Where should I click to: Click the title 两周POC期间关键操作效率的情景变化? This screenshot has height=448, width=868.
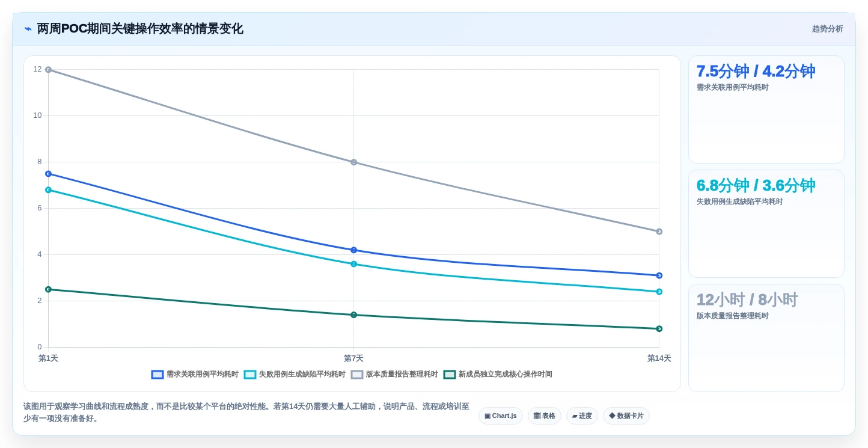[x=140, y=29]
